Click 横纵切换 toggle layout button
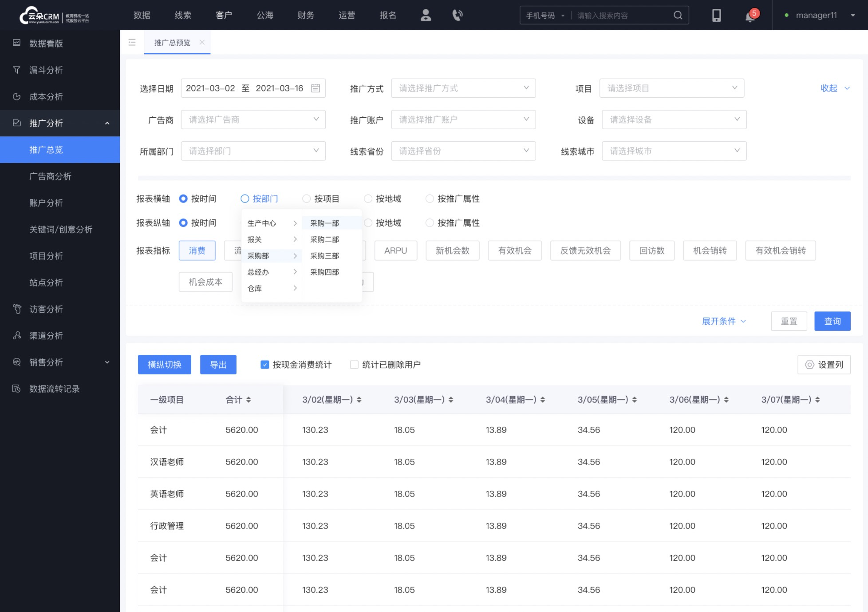868x612 pixels. [x=164, y=364]
